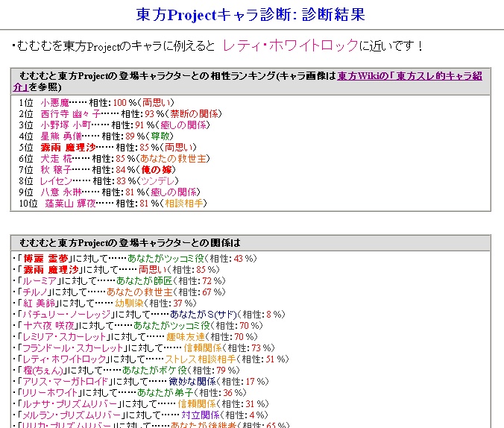Select 霧雨 魔理沙 in the 5位 ranking row

(68, 148)
